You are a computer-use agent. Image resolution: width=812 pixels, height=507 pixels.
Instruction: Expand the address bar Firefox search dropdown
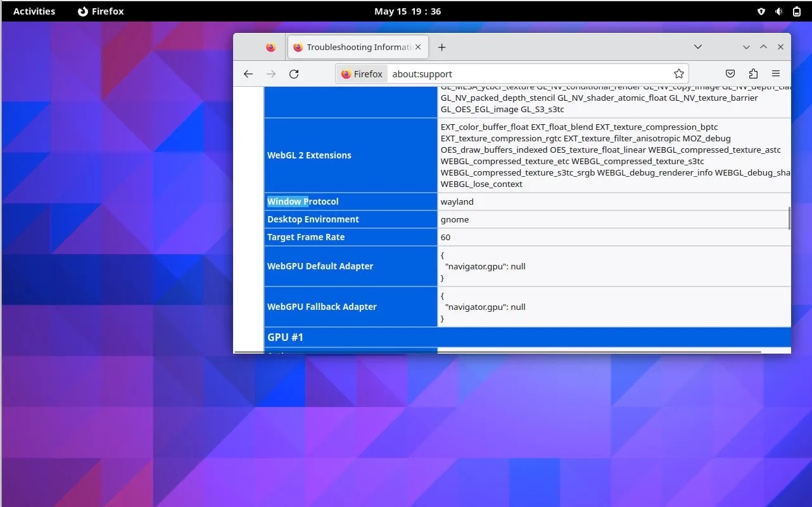pos(361,74)
